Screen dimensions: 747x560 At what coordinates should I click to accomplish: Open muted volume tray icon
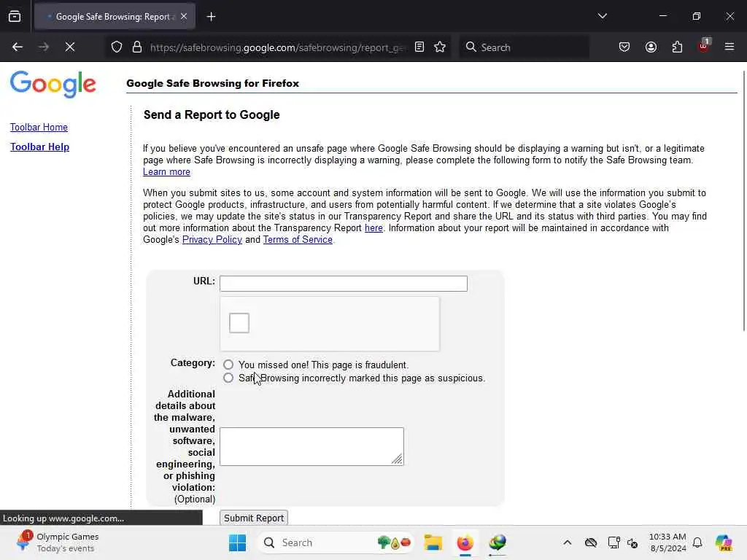(x=632, y=542)
